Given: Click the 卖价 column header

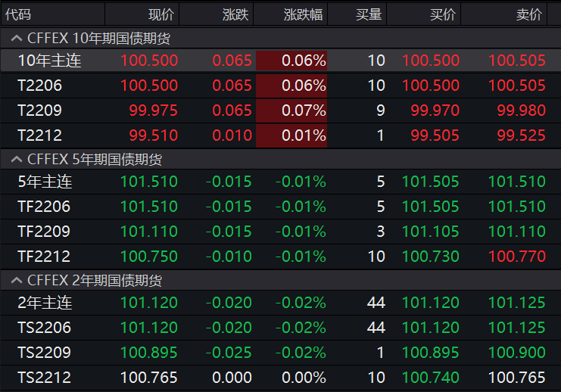Looking at the screenshot, I should pos(529,14).
